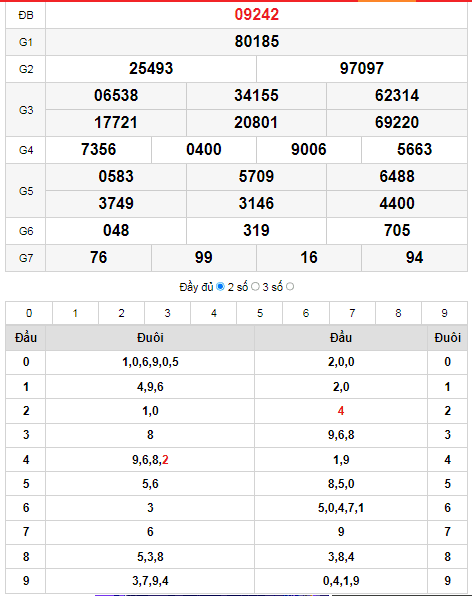472x596 pixels.
Task: Select the 'Đầy đủ' radio button
Action: pos(220,287)
